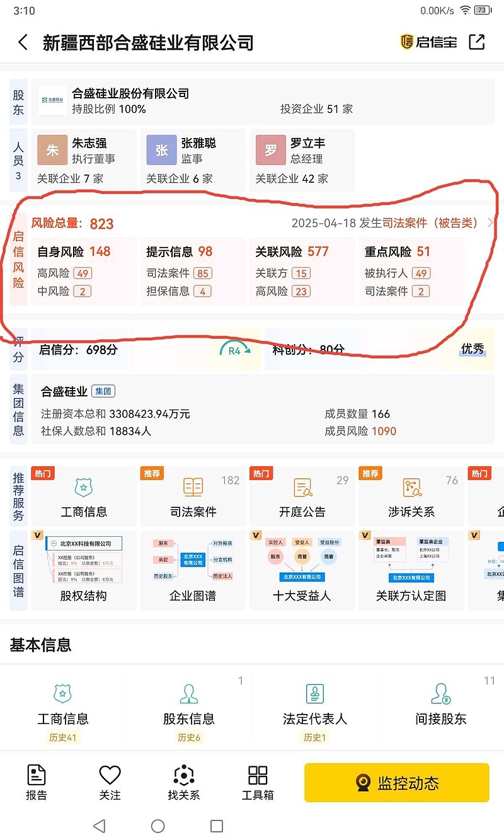
Task: Tap 关联企业 42 家 under 罗立丰
Action: [x=292, y=179]
